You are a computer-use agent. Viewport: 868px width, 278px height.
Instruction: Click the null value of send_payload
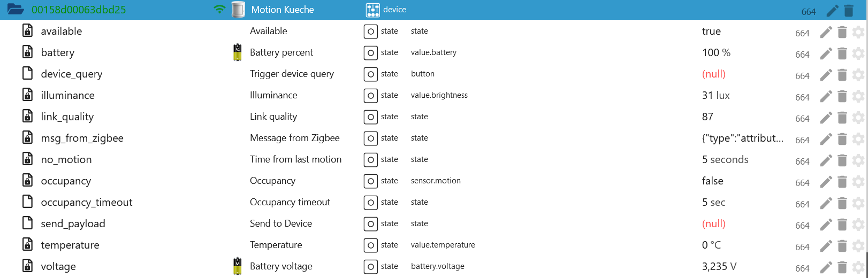pyautogui.click(x=713, y=223)
